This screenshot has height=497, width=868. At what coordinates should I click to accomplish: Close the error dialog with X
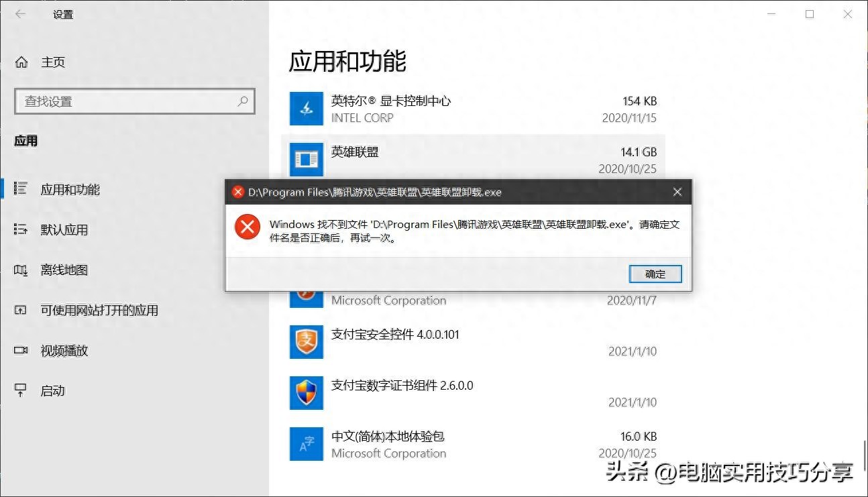(677, 192)
